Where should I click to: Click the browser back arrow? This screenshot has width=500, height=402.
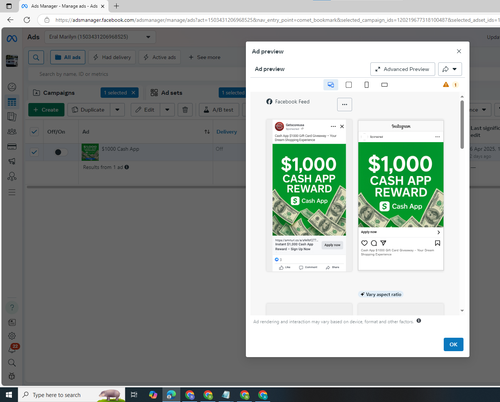click(10, 20)
